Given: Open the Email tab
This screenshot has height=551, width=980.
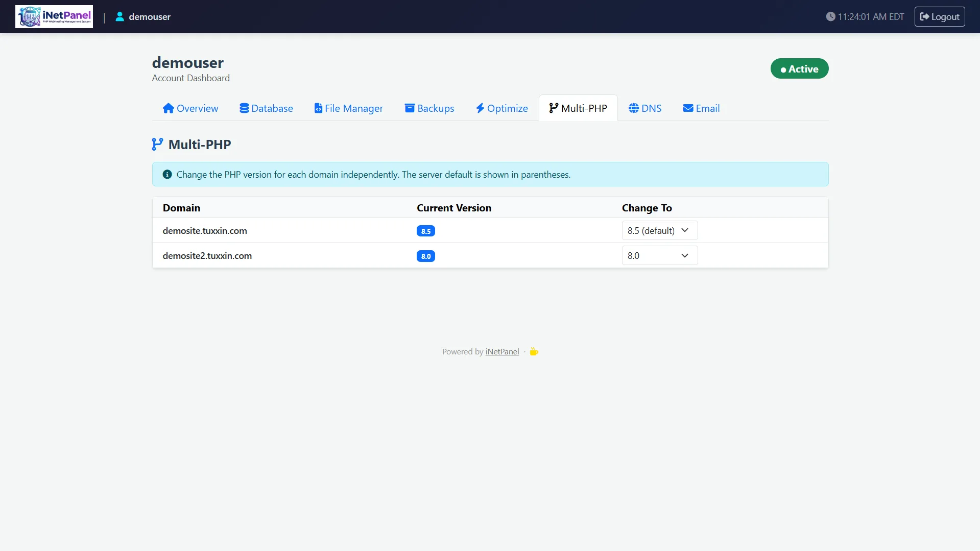Looking at the screenshot, I should (701, 108).
